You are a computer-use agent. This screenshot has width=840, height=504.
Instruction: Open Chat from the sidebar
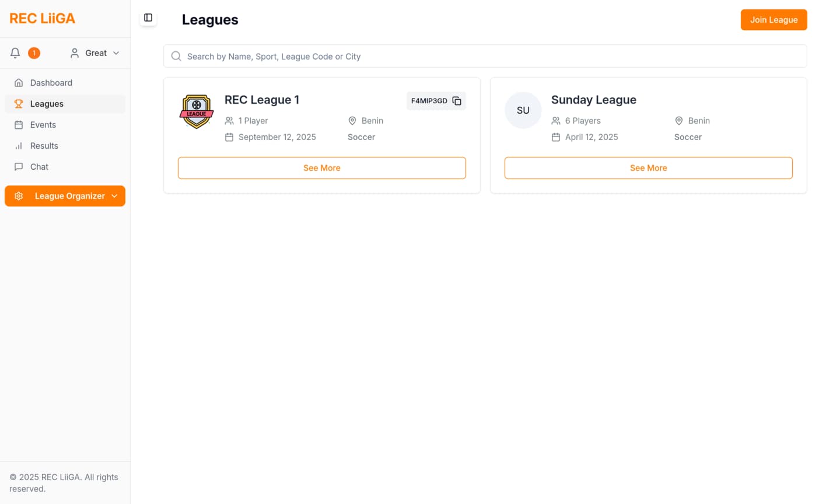click(39, 167)
